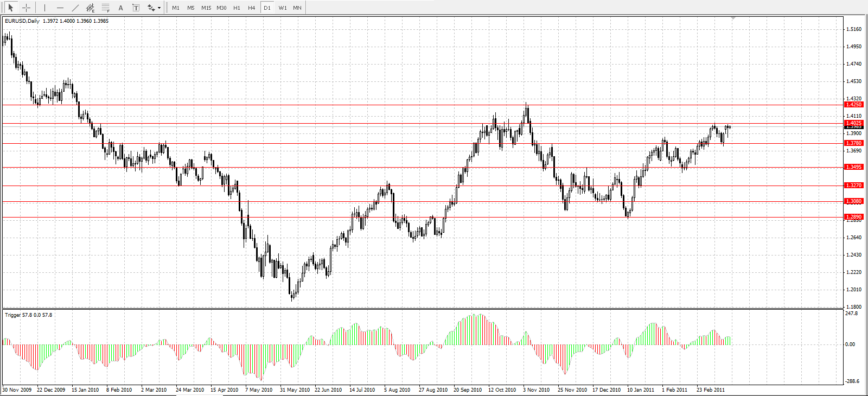Choose the Trendline drawing tool

coord(75,8)
